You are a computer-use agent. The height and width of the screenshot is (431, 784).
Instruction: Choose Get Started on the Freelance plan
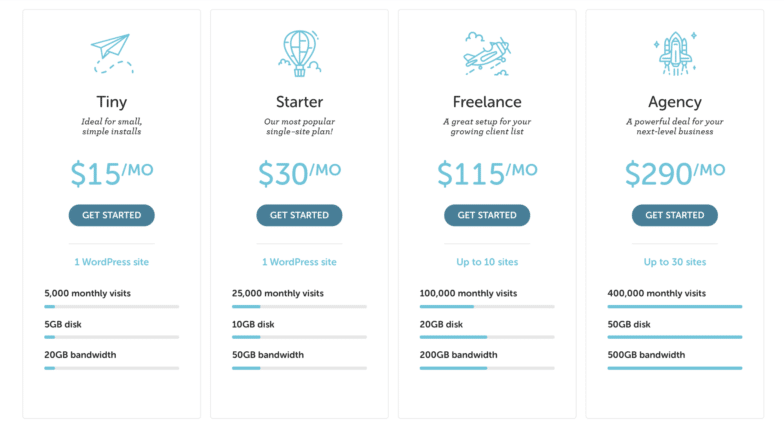pos(487,215)
